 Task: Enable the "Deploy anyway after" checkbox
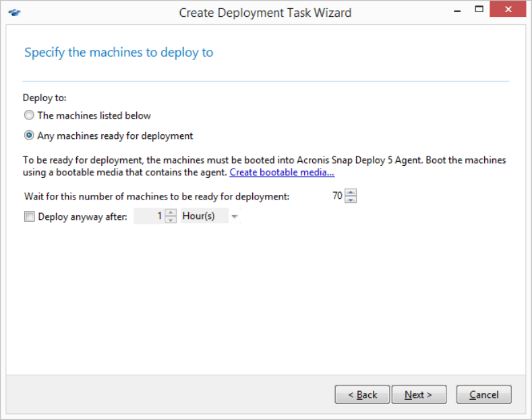point(30,217)
